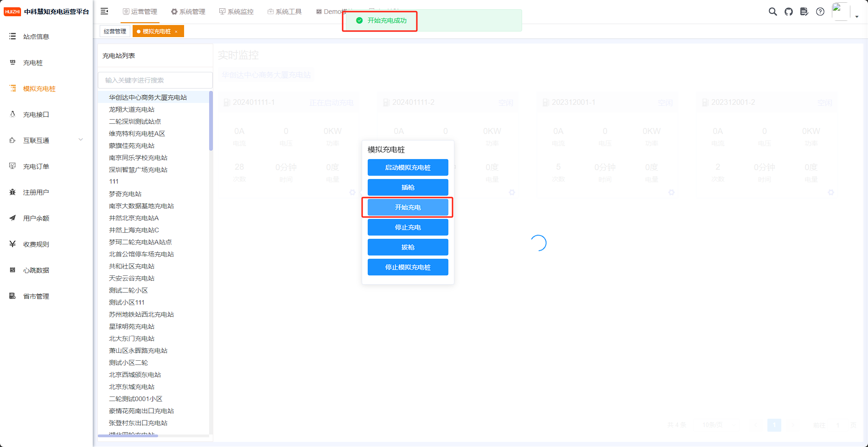Open the search magnifier icon in header

[x=772, y=12]
